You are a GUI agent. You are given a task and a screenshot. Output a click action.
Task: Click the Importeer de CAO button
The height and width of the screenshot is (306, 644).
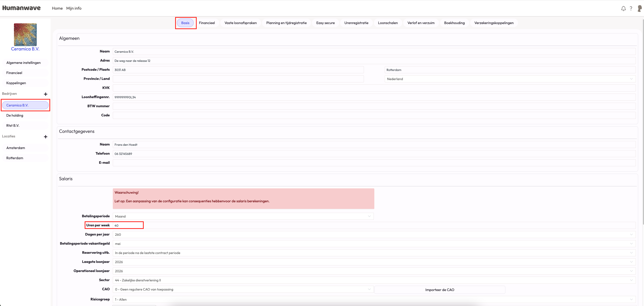click(439, 290)
